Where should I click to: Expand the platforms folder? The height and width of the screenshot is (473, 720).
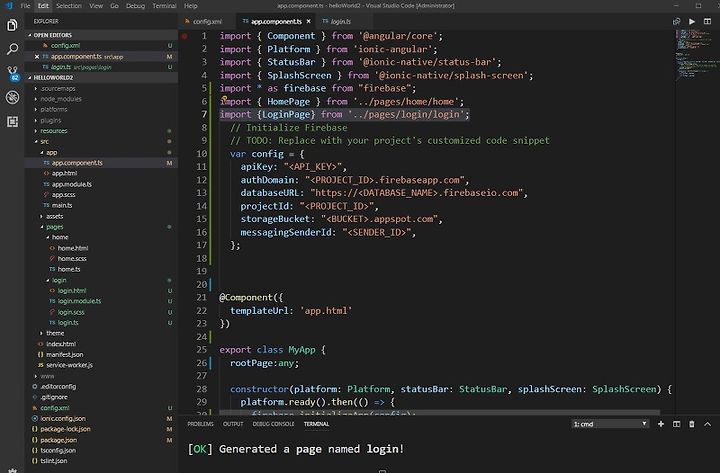point(53,109)
